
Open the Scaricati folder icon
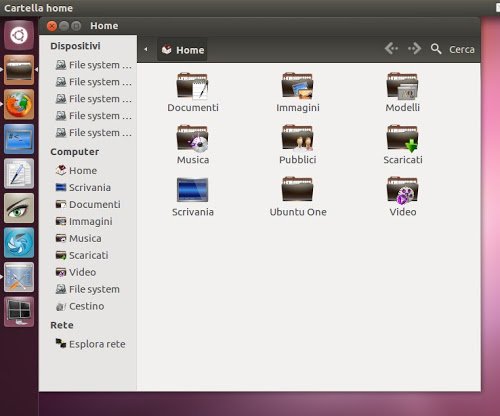click(402, 138)
